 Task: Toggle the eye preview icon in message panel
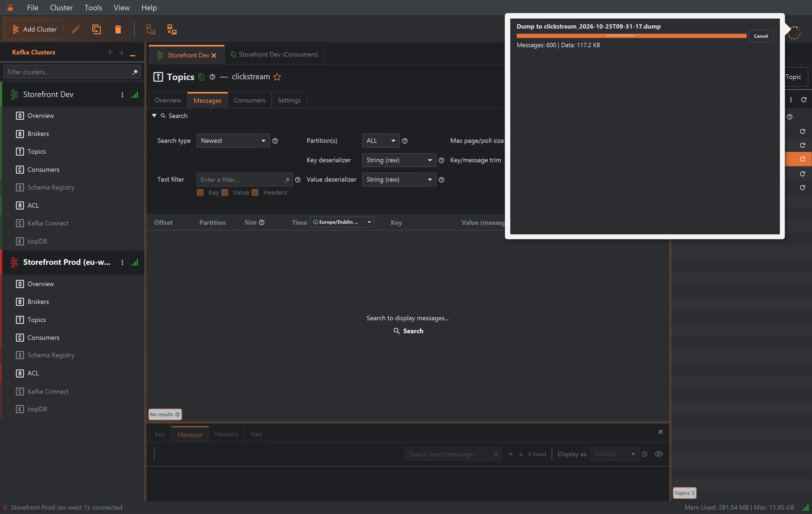[x=658, y=454]
